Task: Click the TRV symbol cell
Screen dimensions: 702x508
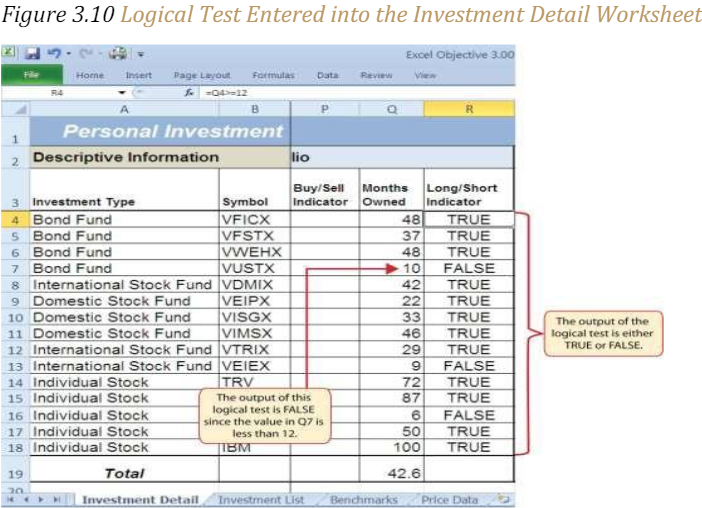Action: coord(255,381)
